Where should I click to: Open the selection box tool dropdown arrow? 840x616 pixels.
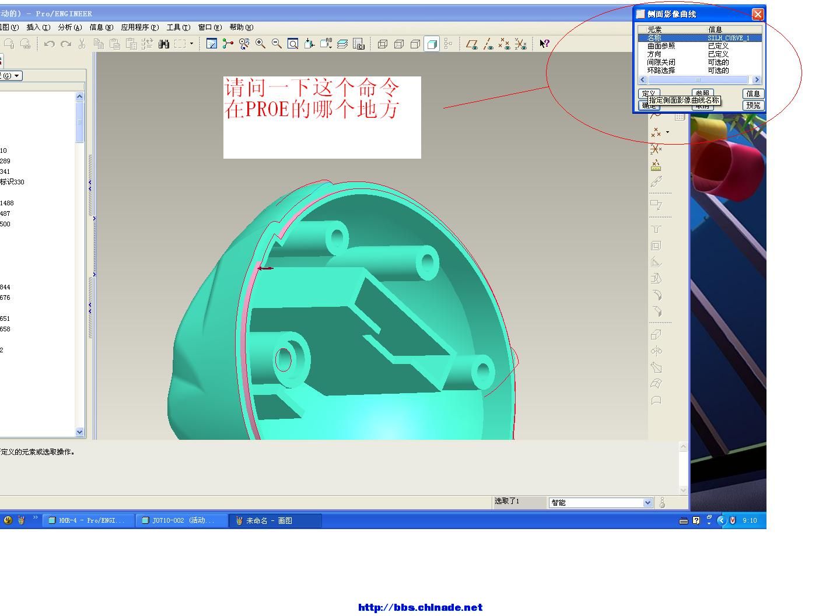point(191,44)
